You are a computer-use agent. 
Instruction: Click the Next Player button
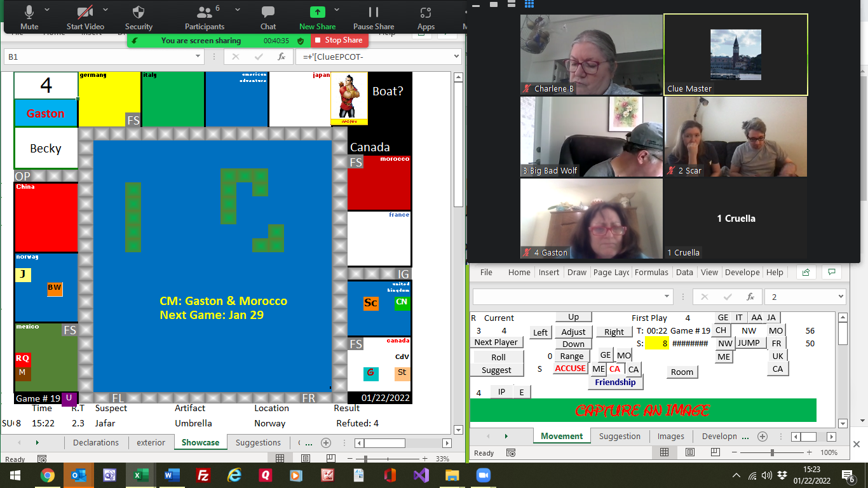coord(496,342)
